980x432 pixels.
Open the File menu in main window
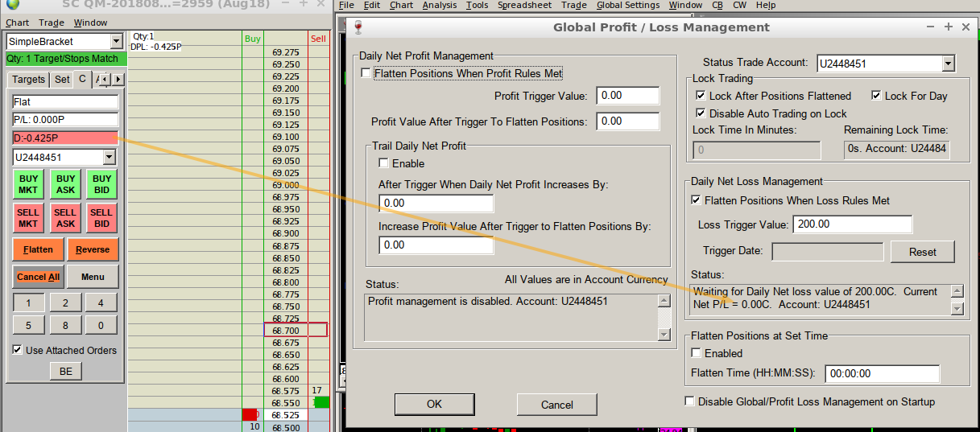(346, 5)
